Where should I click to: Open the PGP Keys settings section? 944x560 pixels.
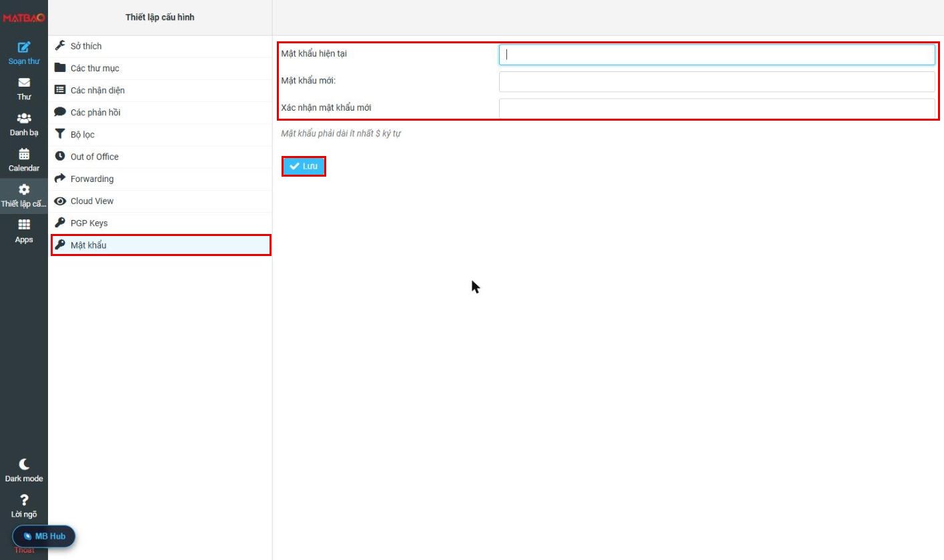point(160,223)
